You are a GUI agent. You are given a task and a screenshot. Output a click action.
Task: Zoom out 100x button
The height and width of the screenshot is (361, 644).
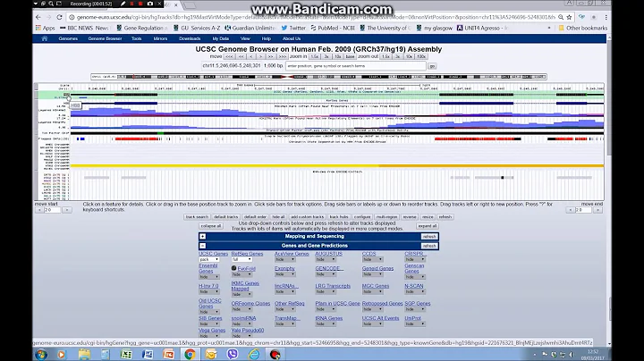pyautogui.click(x=421, y=56)
